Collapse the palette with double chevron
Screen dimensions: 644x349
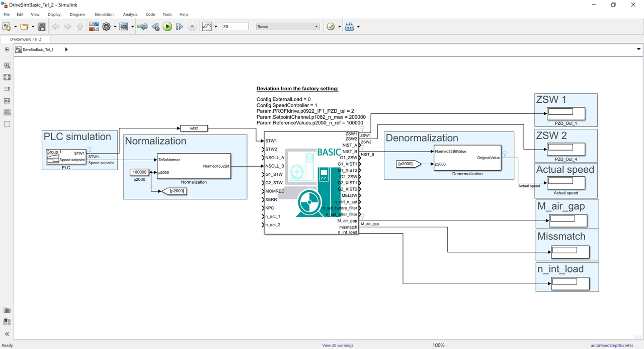click(x=7, y=334)
